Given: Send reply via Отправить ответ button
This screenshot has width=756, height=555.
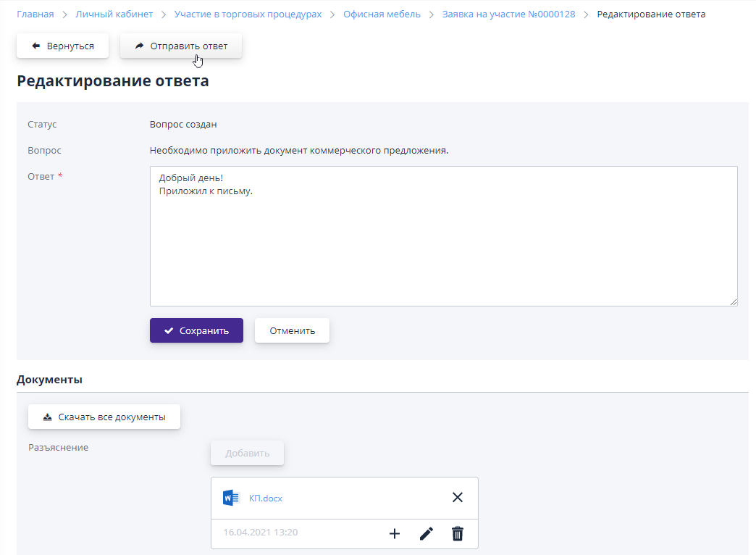Looking at the screenshot, I should coord(181,46).
